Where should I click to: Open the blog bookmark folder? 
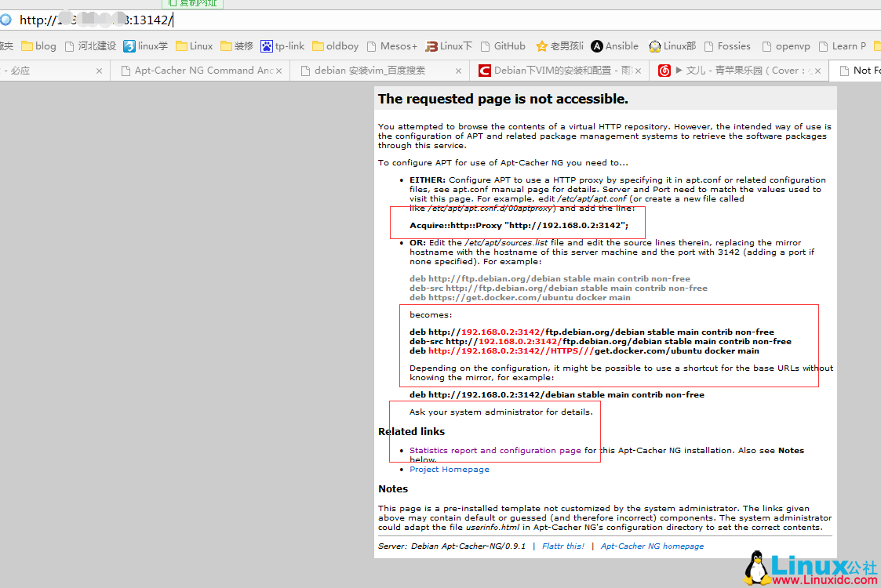(38, 46)
